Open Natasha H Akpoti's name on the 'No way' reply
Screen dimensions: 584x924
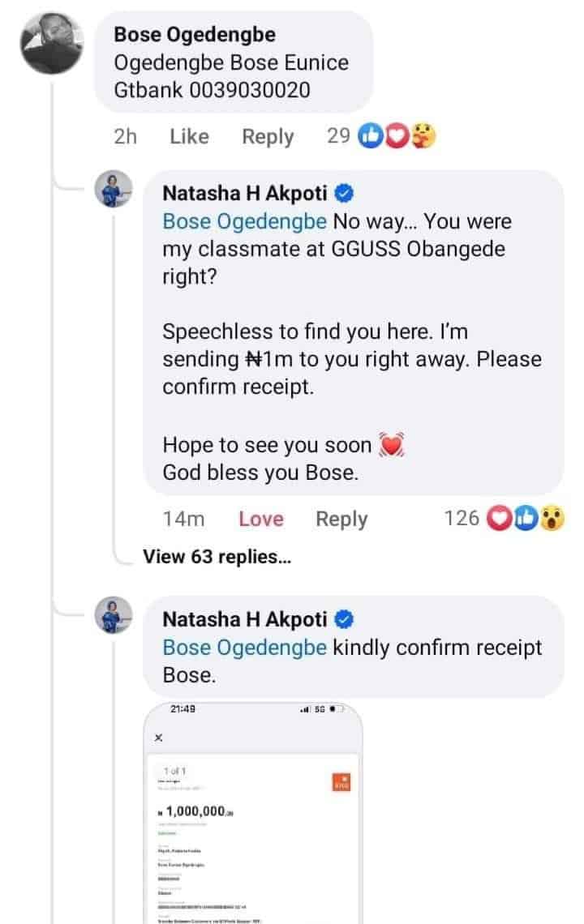pos(245,193)
